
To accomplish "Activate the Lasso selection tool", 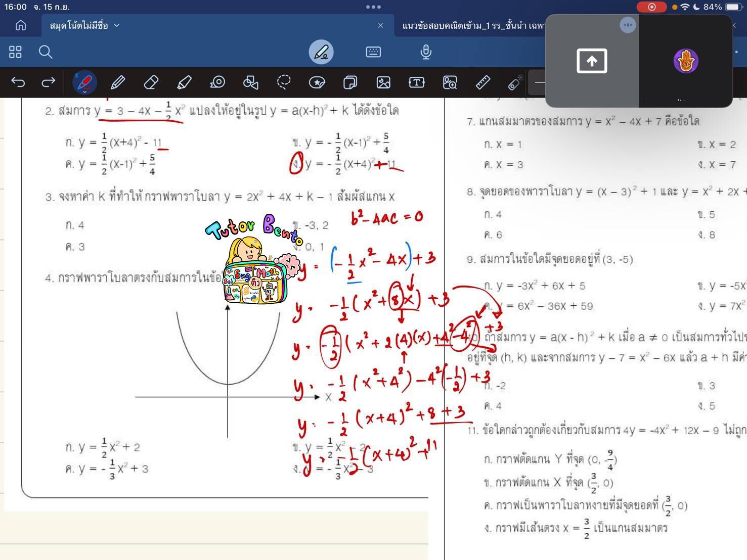I will tap(284, 82).
